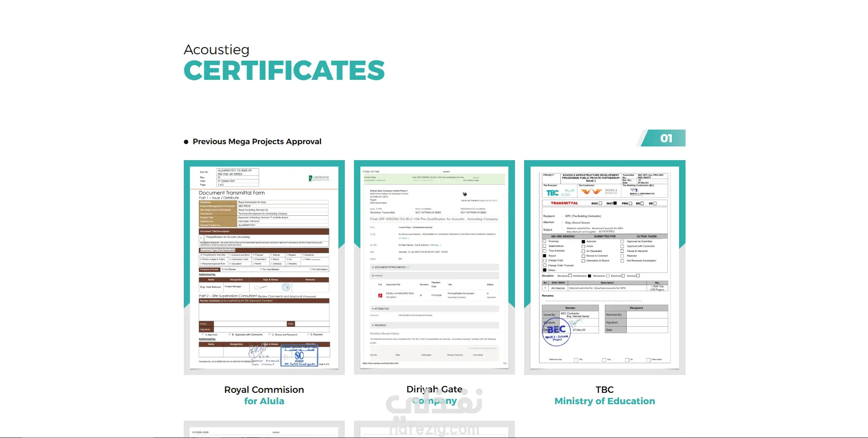Click the "Acoustieg" heading text

point(217,50)
